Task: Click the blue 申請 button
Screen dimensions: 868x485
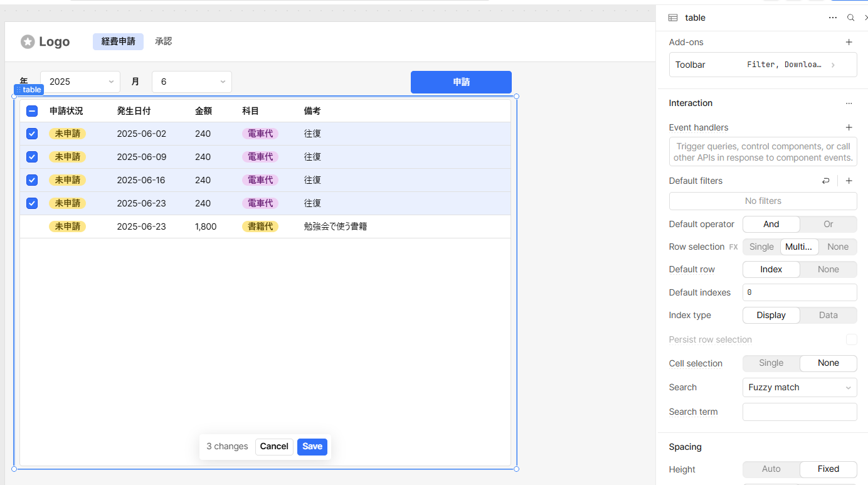Action: point(461,82)
